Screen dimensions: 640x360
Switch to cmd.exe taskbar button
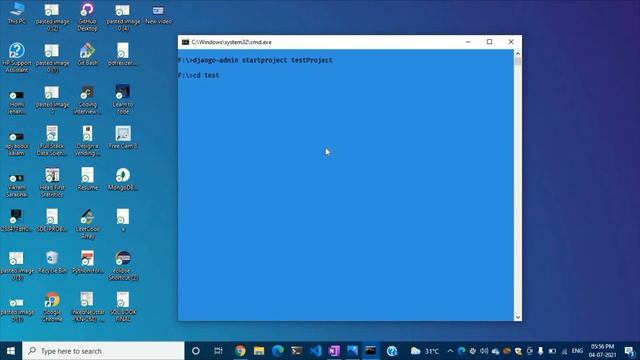click(x=371, y=351)
